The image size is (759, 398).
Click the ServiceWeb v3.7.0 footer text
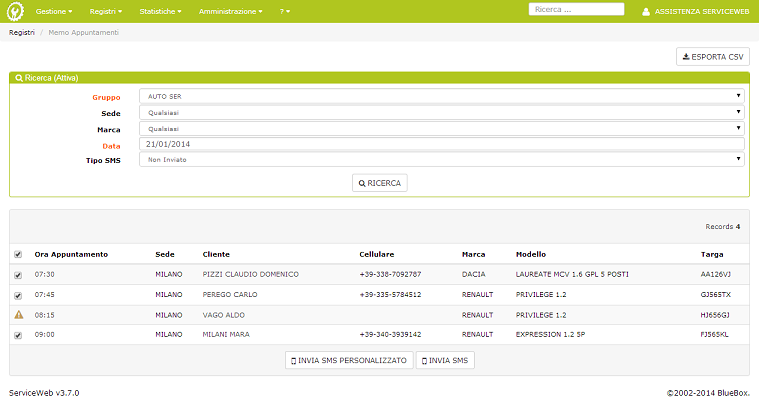point(44,393)
